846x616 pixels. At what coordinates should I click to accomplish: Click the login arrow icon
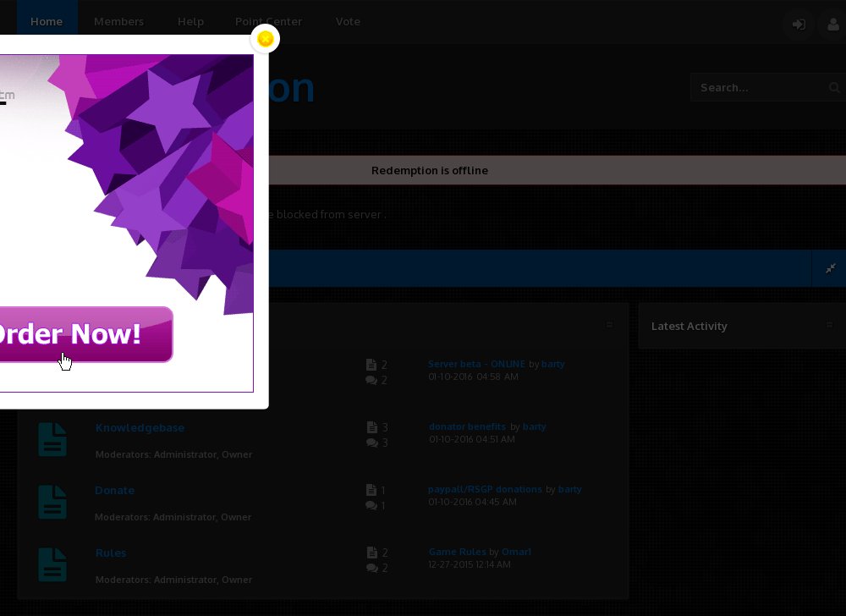coord(798,25)
